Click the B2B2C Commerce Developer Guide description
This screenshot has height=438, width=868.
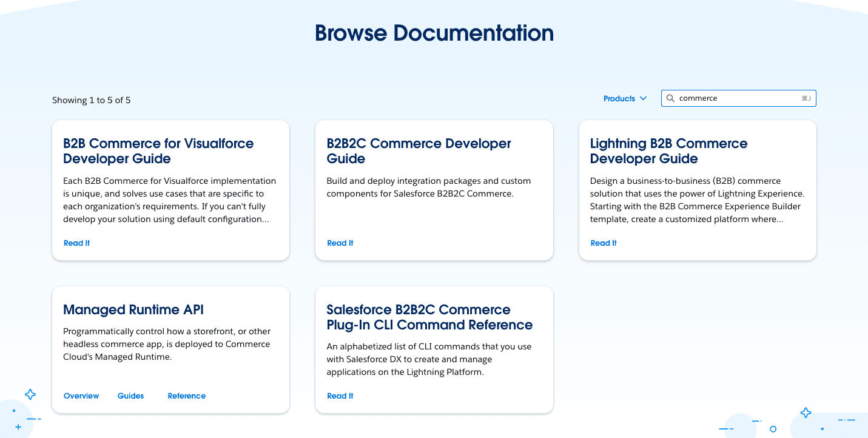click(428, 187)
